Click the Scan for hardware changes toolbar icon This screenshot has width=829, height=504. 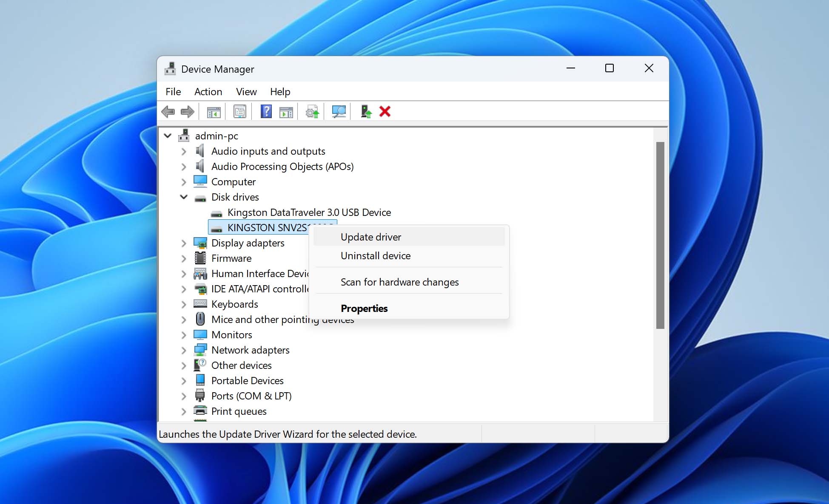tap(337, 111)
